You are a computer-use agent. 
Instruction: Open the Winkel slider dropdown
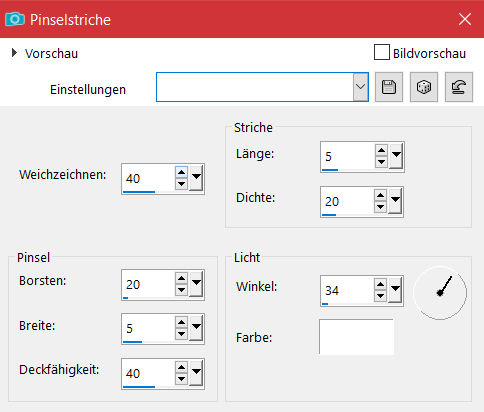click(x=395, y=290)
